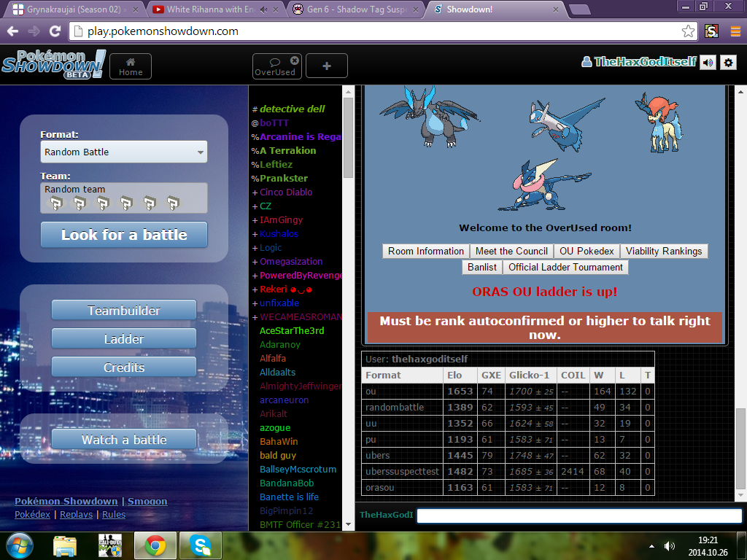747x560 pixels.
Task: Open Rules link
Action: click(114, 515)
